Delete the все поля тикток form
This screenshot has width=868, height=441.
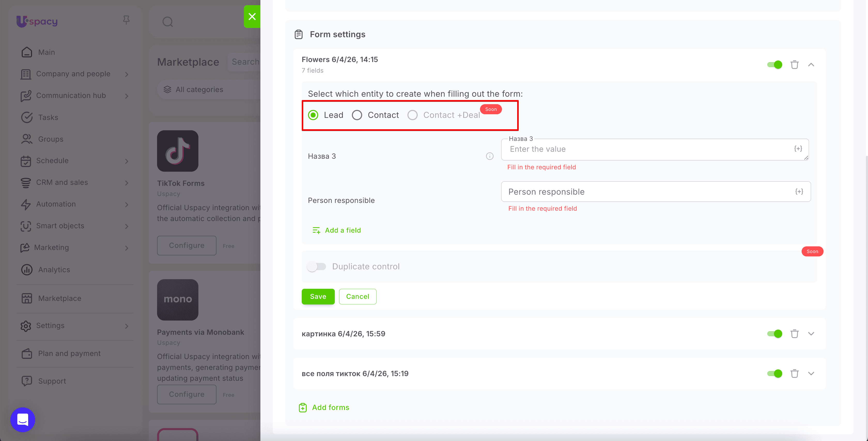coord(795,374)
